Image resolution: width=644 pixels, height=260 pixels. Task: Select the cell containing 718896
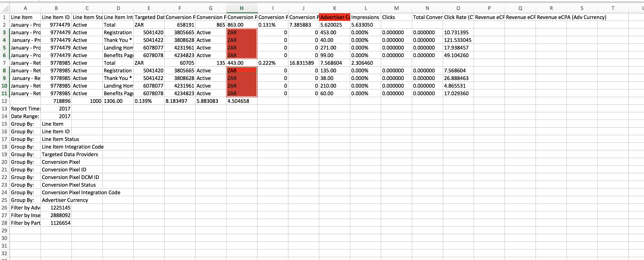pyautogui.click(x=56, y=101)
